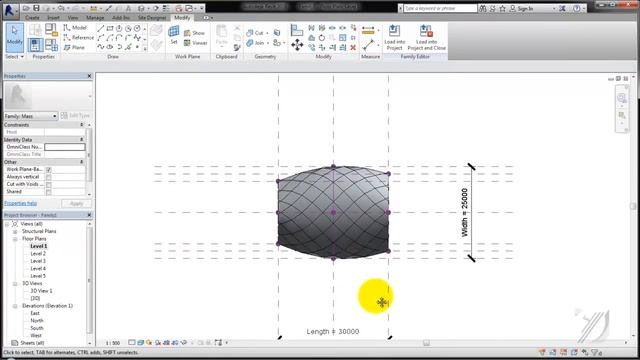Click the Model line tool
Screen dimensions: 640x360
coord(76,28)
